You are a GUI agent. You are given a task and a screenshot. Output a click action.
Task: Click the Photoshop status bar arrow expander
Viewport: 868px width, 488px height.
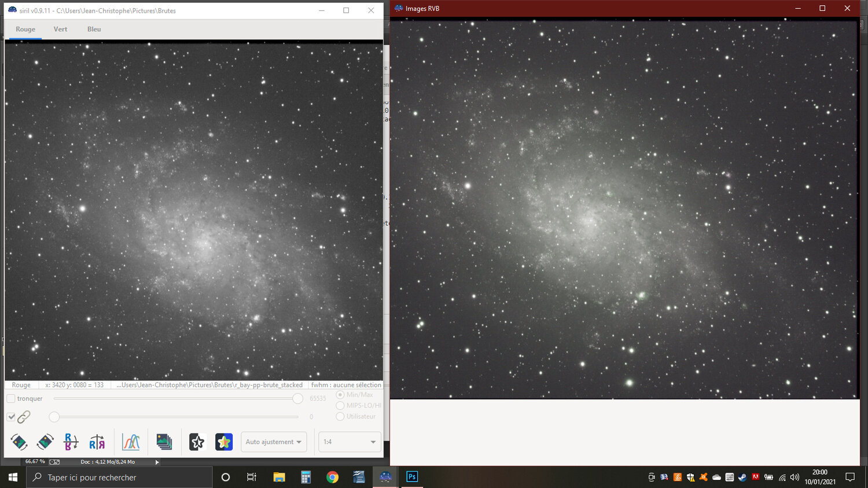157,462
